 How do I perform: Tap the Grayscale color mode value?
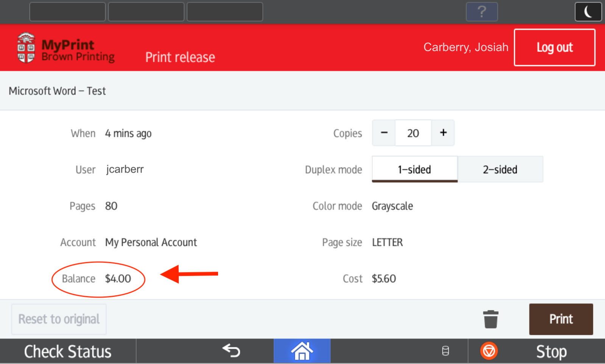[x=392, y=206]
